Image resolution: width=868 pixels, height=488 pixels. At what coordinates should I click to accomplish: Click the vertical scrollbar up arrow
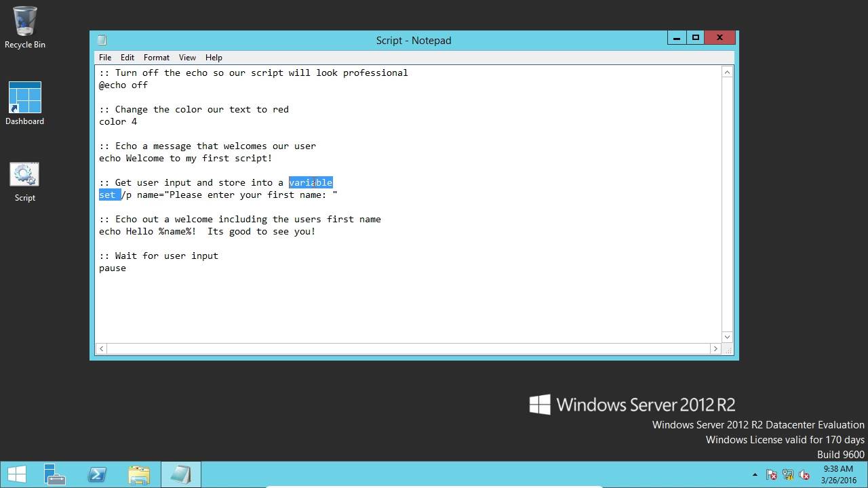727,72
